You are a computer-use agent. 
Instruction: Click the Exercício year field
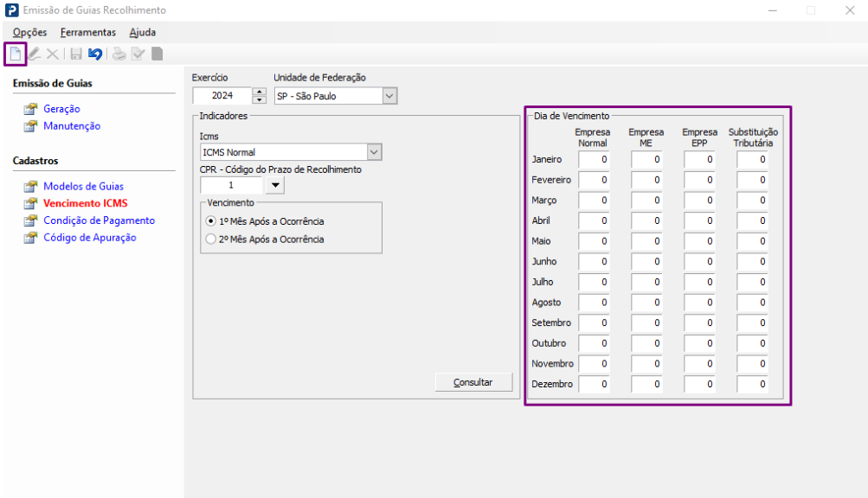coord(222,96)
